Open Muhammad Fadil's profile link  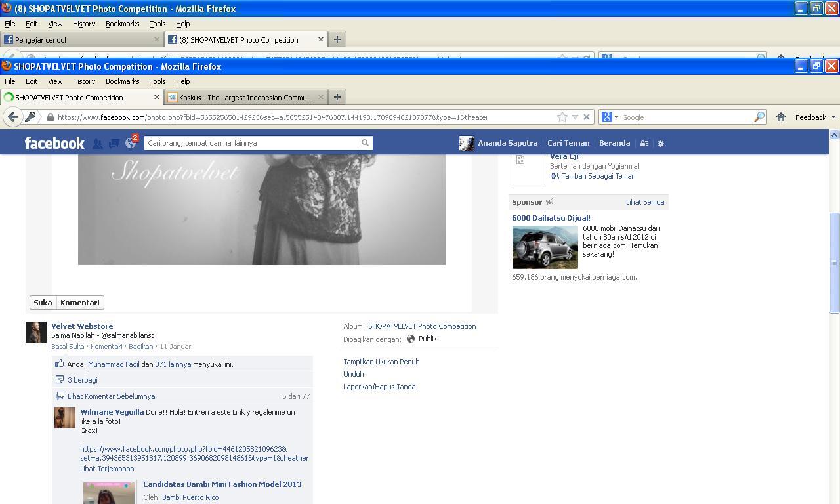coord(114,364)
